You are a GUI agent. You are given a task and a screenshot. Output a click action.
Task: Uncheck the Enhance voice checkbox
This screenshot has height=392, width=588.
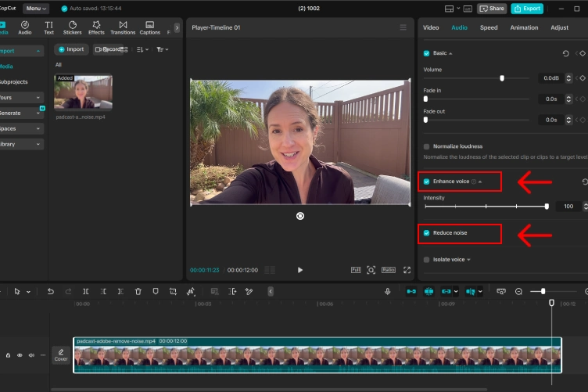[426, 182]
